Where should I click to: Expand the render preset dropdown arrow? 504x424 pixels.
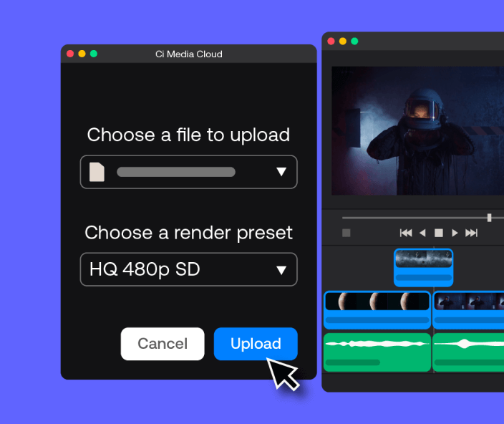point(281,270)
